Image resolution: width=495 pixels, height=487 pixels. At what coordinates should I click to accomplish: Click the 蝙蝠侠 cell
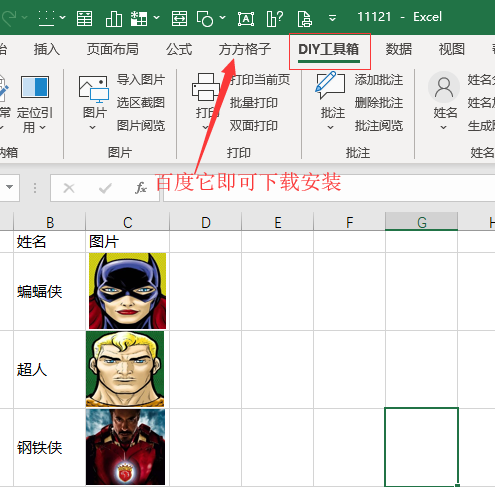(50, 292)
